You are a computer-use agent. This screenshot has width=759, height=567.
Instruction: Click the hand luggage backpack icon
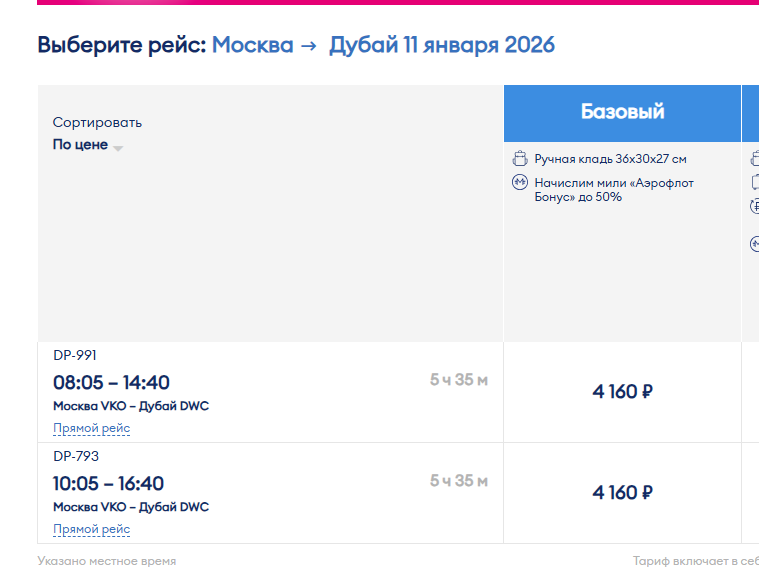tap(520, 158)
